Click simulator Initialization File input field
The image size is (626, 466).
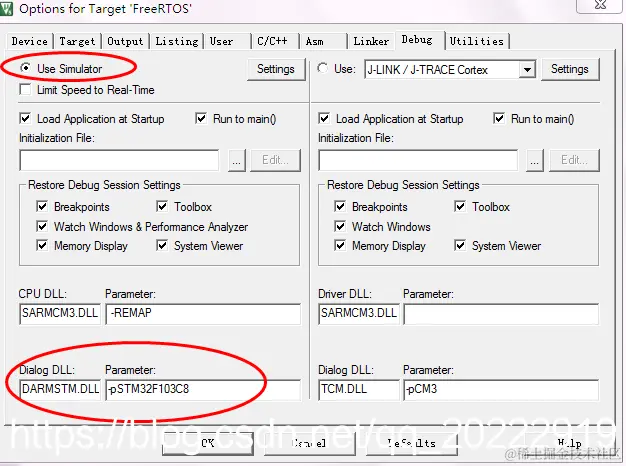click(119, 161)
